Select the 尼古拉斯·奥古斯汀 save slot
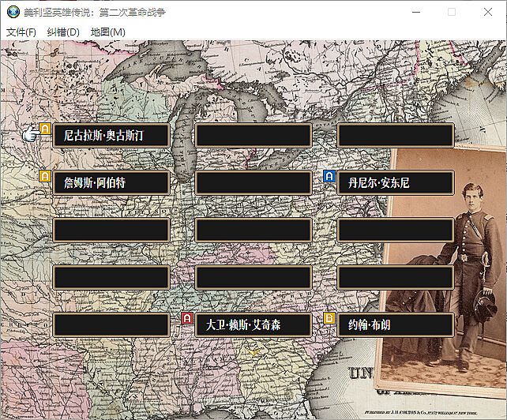Screen dimensions: 507x420 (111, 135)
